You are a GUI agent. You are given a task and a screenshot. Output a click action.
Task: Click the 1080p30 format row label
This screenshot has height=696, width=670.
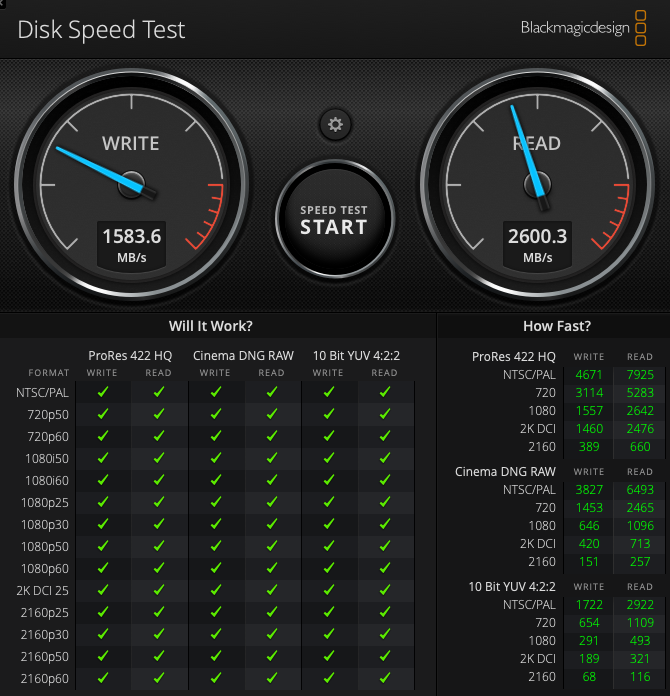click(x=45, y=525)
